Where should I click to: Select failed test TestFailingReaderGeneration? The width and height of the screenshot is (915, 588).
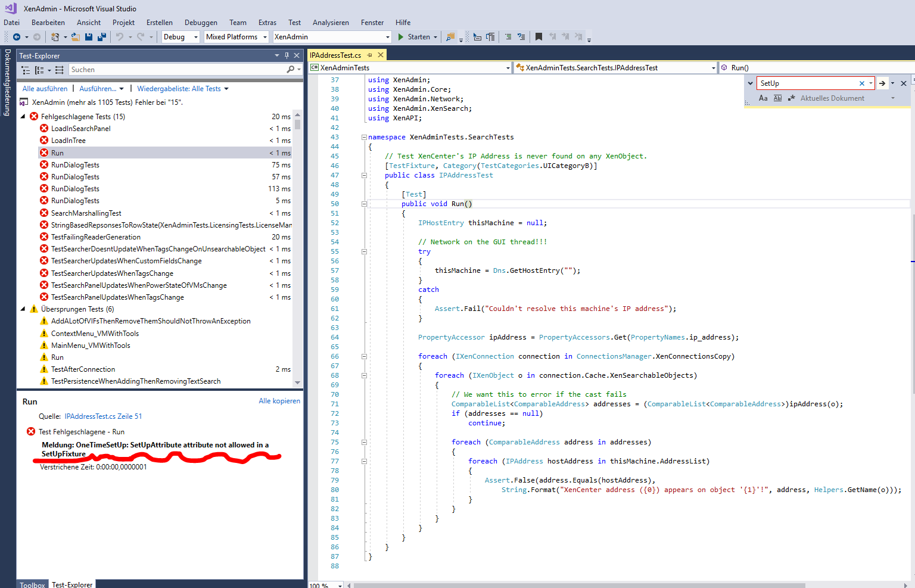(96, 237)
